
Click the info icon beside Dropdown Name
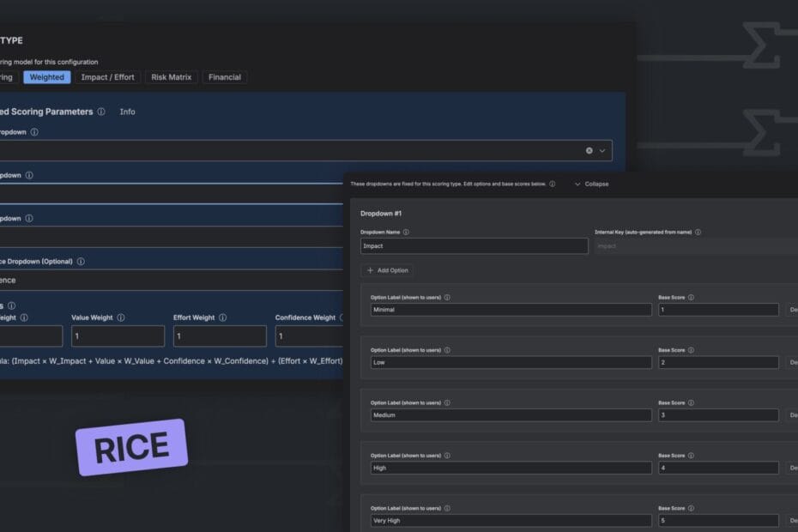(406, 232)
